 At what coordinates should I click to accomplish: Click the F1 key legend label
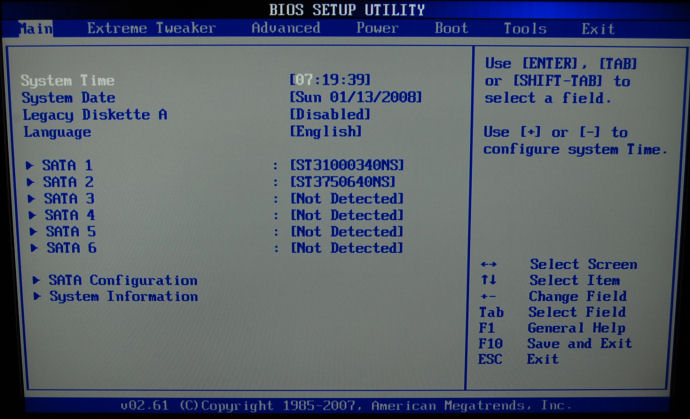click(x=487, y=328)
